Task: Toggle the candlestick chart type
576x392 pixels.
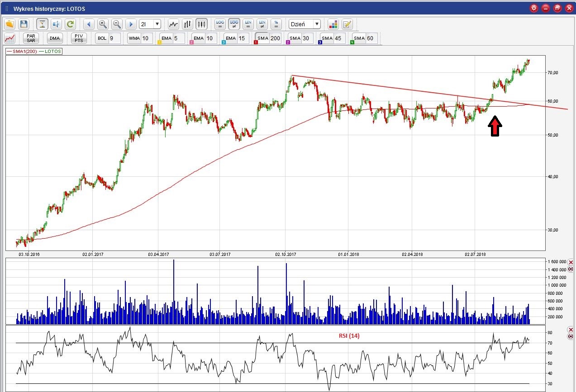Action: pyautogui.click(x=201, y=24)
